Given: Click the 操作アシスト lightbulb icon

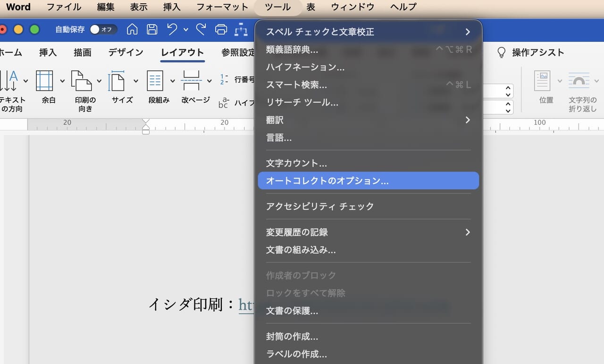Looking at the screenshot, I should (x=502, y=52).
